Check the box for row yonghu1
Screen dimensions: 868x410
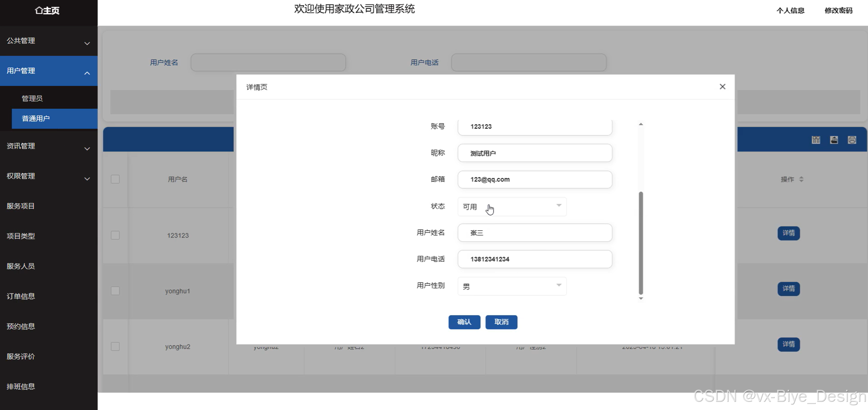tap(115, 291)
